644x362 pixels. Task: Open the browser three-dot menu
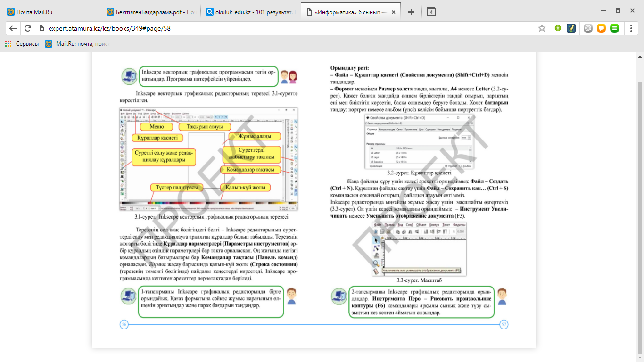pos(631,28)
